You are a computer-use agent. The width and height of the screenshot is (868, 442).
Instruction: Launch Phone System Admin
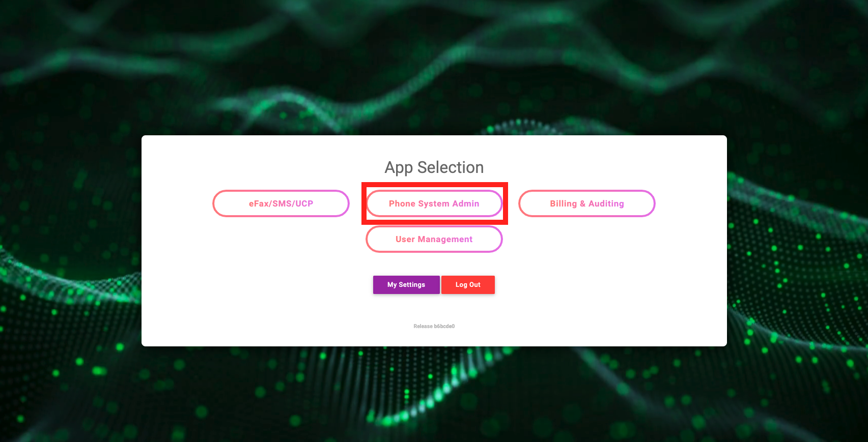(x=434, y=203)
